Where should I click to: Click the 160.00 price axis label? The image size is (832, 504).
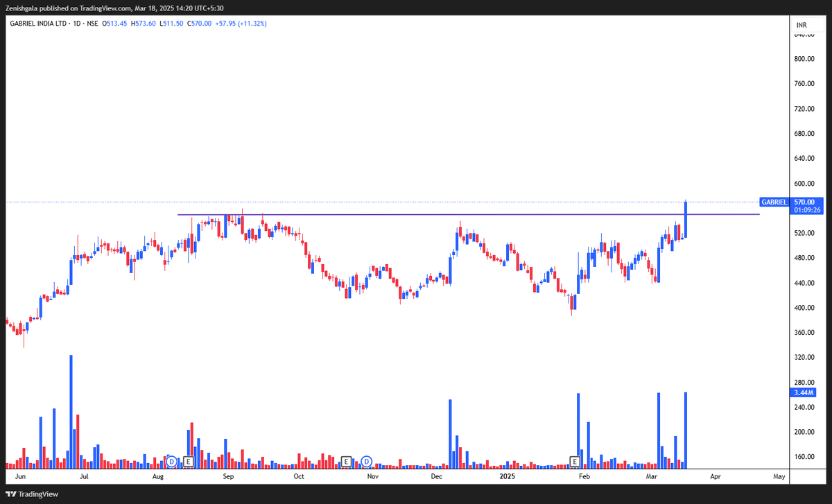coord(804,457)
